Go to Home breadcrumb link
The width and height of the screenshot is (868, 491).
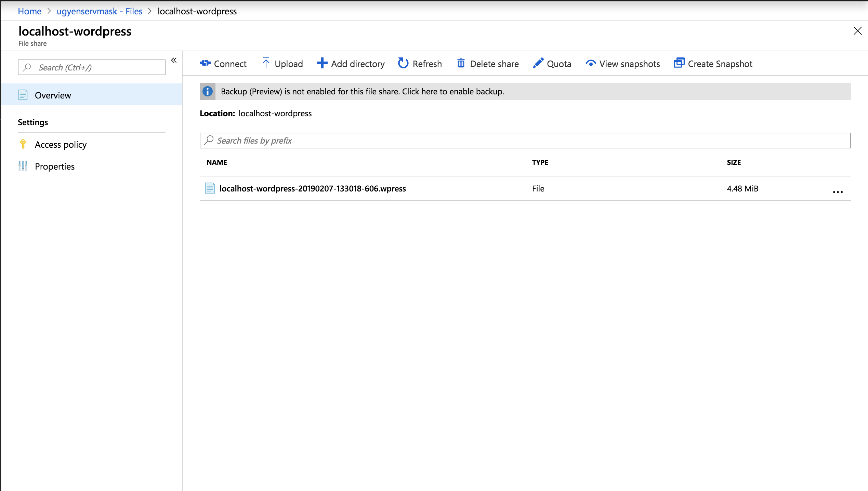29,11
